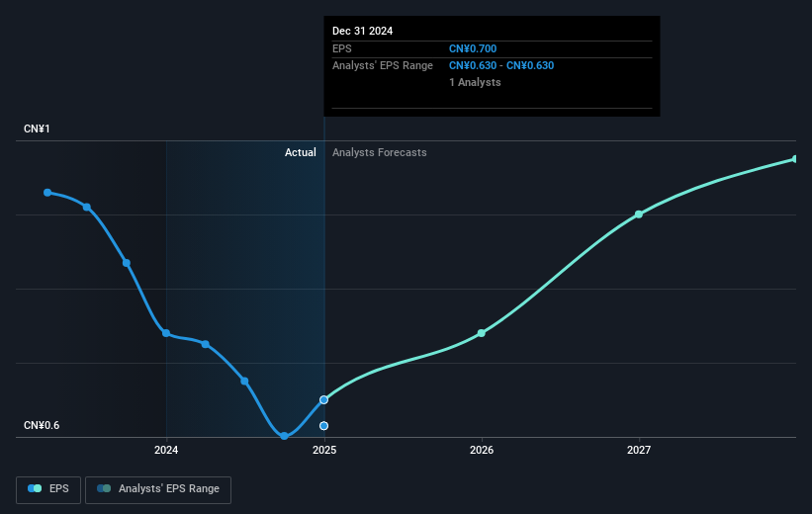Click the CN¥0.630 - CN¥0.630 range value
Viewport: 812px width, 514px height.
click(501, 66)
